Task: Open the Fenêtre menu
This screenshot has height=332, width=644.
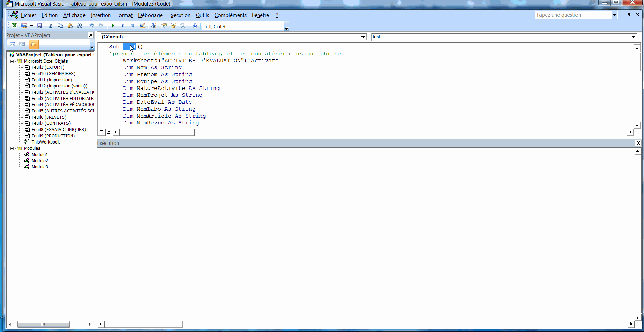Action: (260, 15)
